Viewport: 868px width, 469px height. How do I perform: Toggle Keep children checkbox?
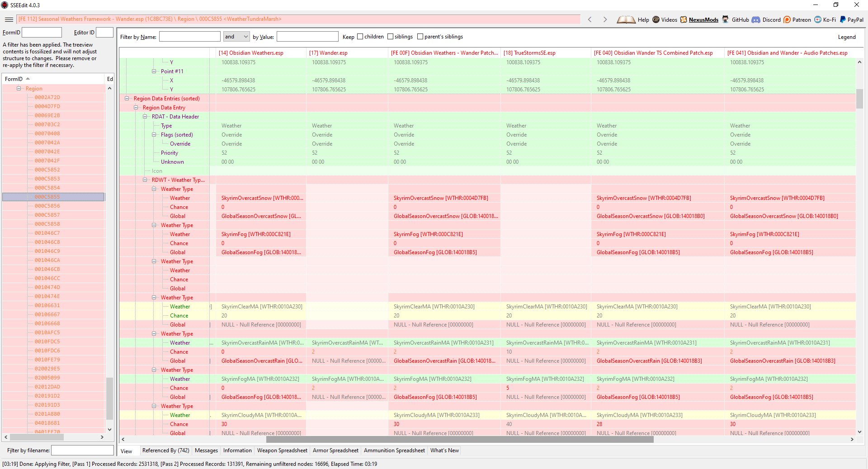point(360,37)
